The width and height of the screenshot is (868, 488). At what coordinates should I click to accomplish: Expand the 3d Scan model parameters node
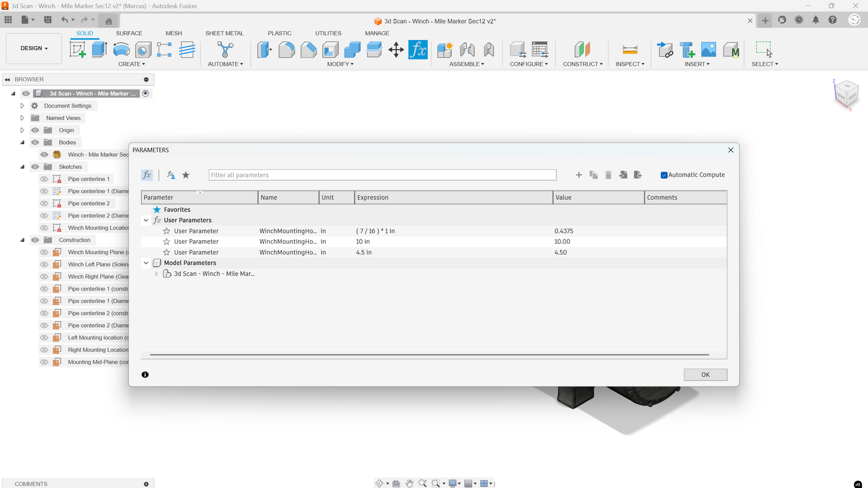tap(156, 274)
